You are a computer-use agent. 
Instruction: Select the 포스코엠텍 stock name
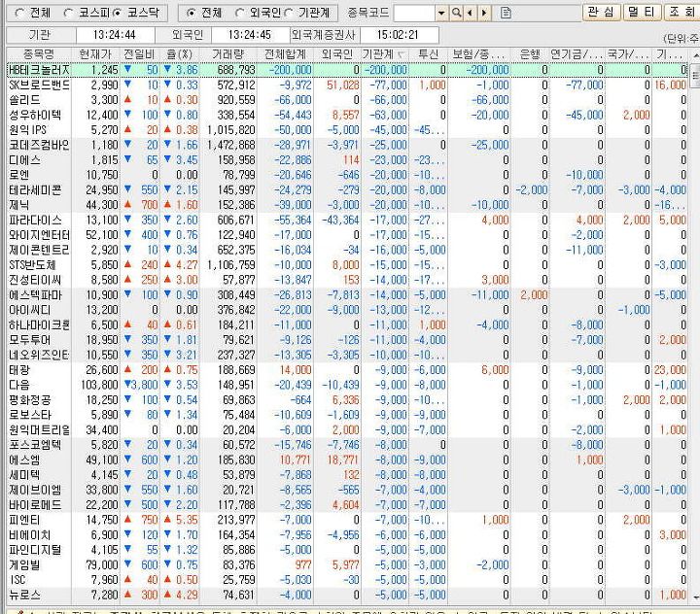tap(35, 445)
